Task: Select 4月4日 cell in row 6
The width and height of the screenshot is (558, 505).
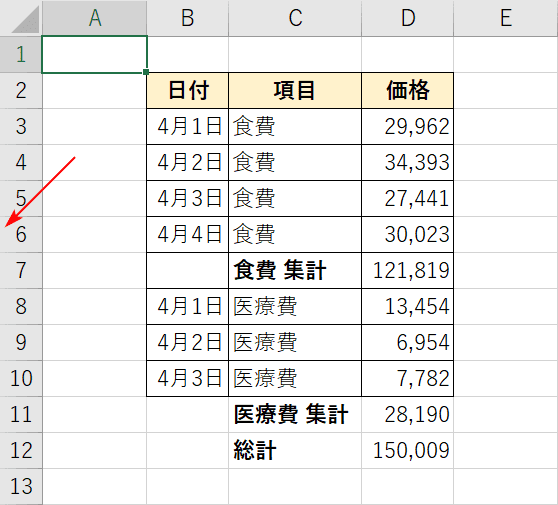Action: [188, 235]
